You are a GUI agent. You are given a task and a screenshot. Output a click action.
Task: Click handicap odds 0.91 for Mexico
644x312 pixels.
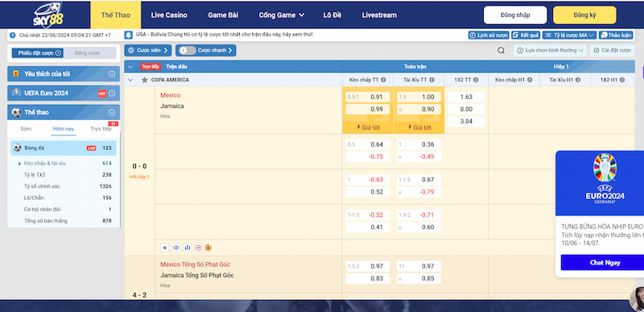(x=368, y=97)
